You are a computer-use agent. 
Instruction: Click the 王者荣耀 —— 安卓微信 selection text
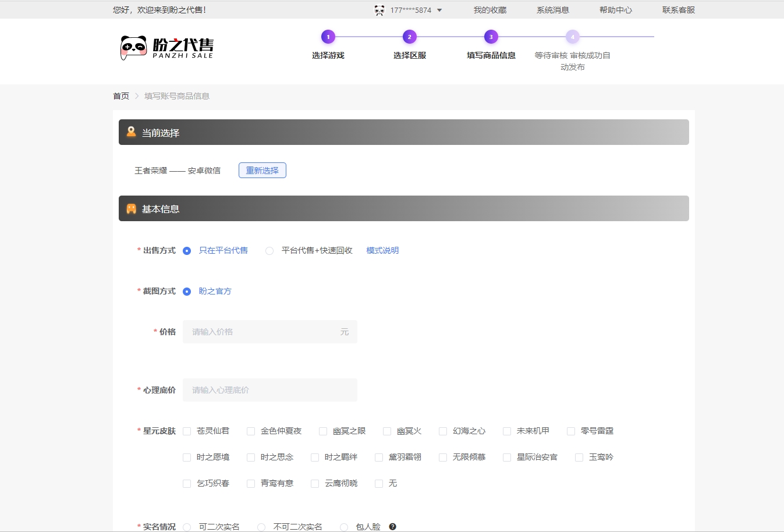178,171
